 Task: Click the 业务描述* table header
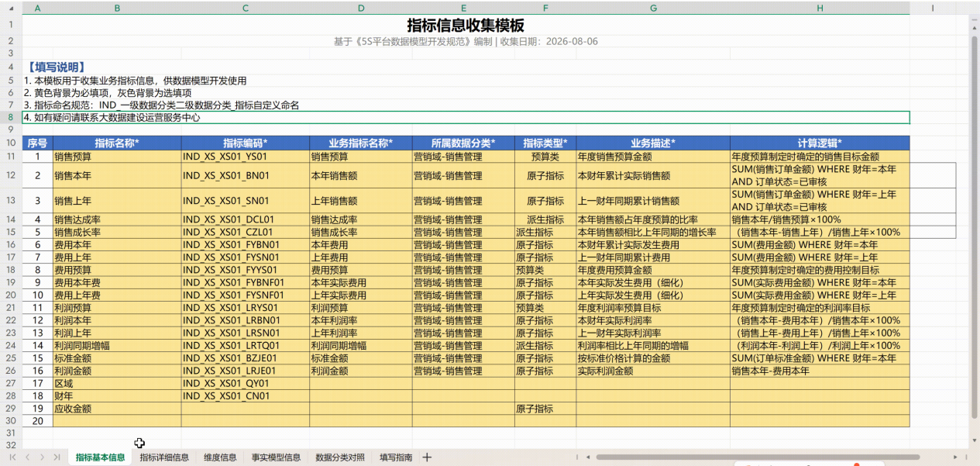(x=653, y=143)
